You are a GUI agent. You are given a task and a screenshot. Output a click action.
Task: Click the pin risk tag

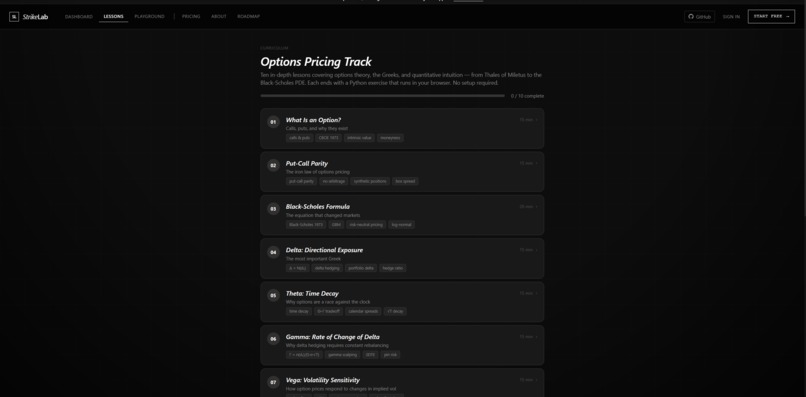(x=390, y=355)
